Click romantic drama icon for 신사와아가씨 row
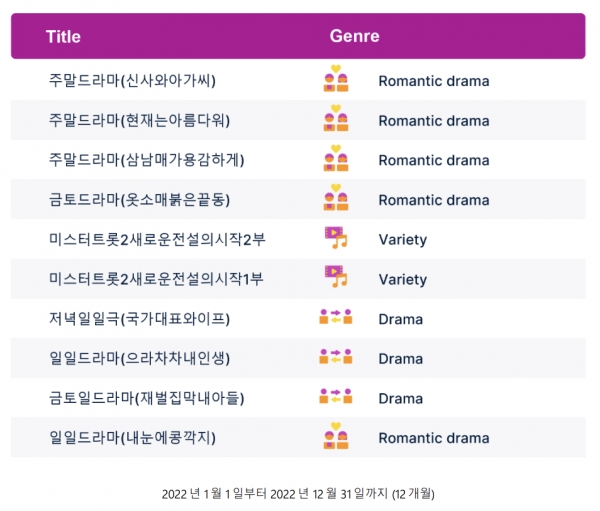600x511 pixels. (x=336, y=78)
